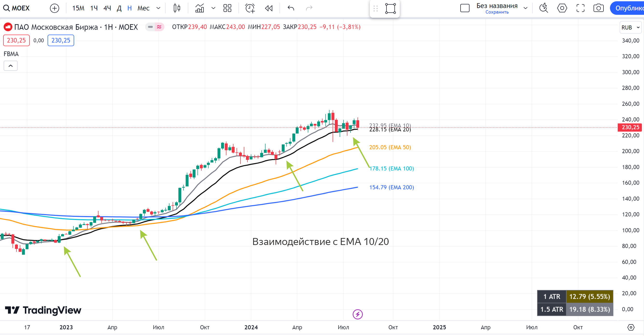Toggle the layout checkbox square
644x336 pixels.
point(465,8)
